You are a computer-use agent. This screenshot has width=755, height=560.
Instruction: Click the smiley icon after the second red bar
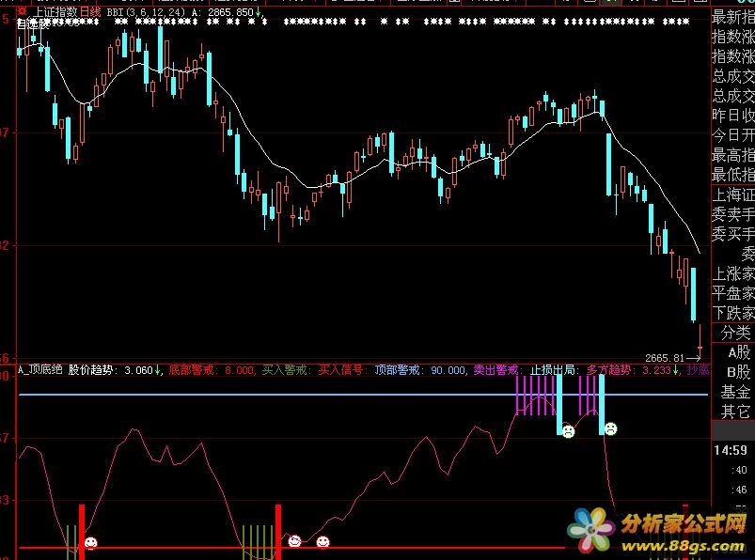pos(295,540)
